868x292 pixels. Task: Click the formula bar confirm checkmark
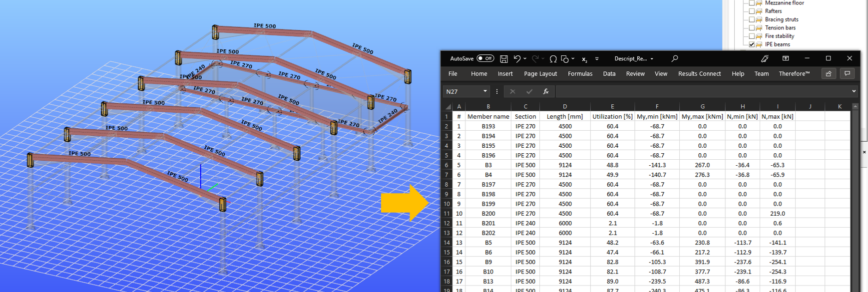(x=529, y=91)
